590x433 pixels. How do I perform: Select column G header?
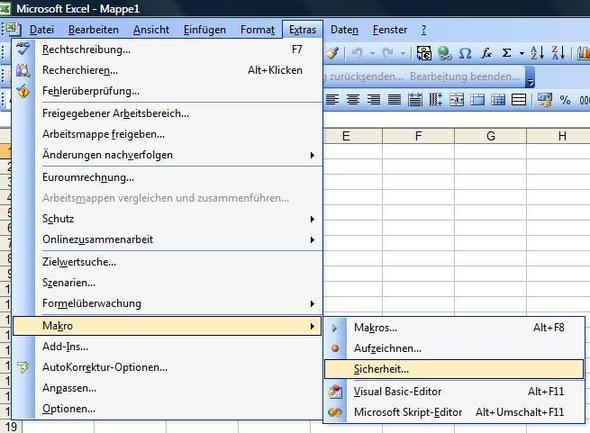(491, 136)
